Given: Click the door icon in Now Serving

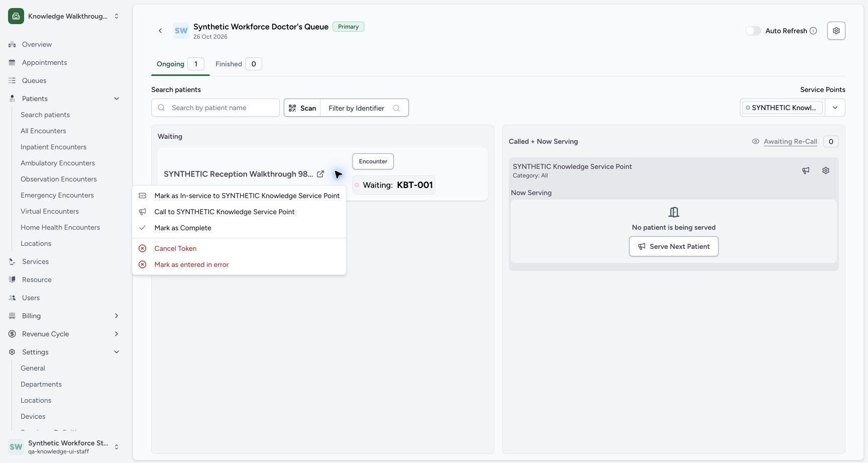Looking at the screenshot, I should [674, 212].
